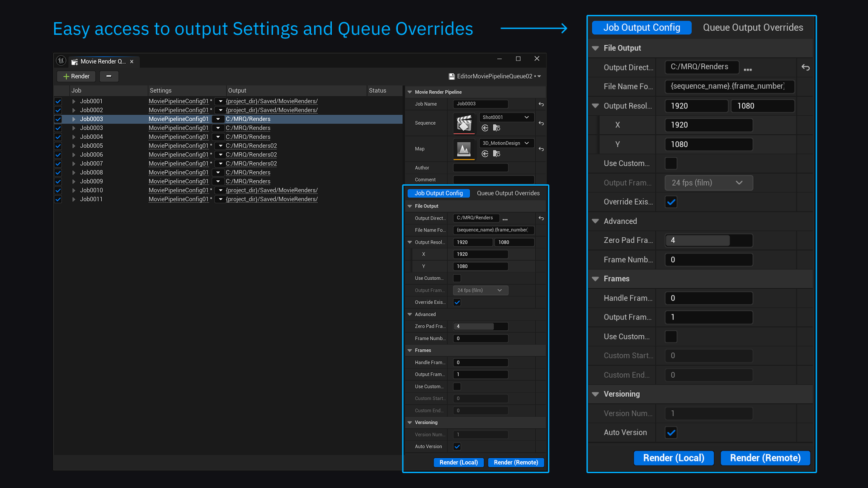Image resolution: width=868 pixels, height=488 pixels.
Task: Click the green plus Render button
Action: (76, 76)
